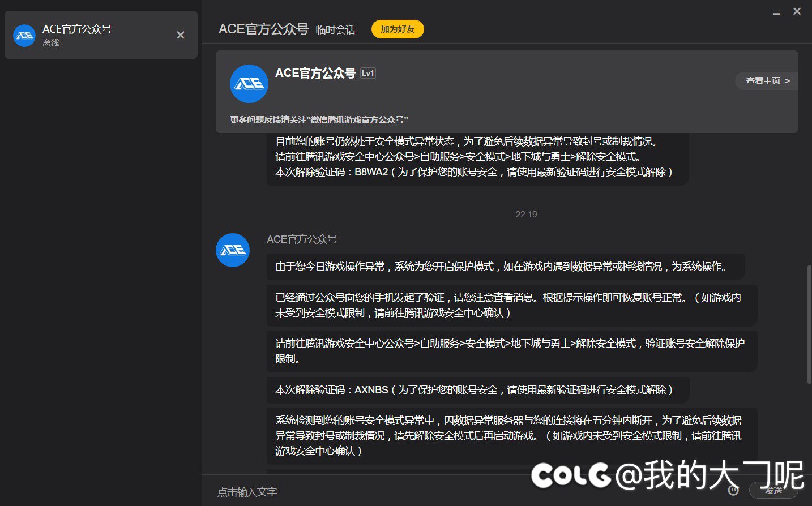This screenshot has width=812, height=506.
Task: Click the 临时会话 label in header
Action: (335, 30)
